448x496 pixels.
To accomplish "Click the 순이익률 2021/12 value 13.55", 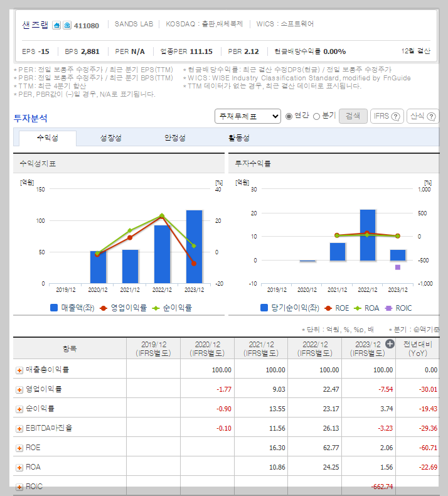I will coord(277,409).
